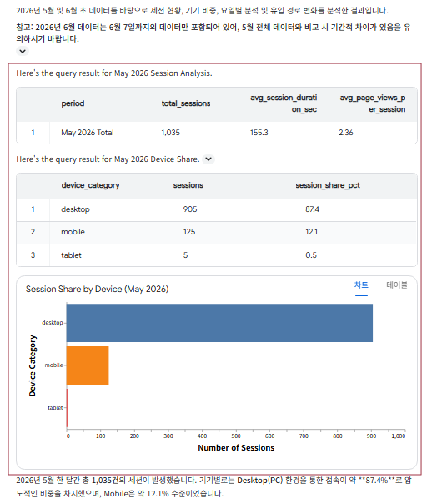Select the desktop row in device table
This screenshot has width=432, height=504.
click(217, 209)
